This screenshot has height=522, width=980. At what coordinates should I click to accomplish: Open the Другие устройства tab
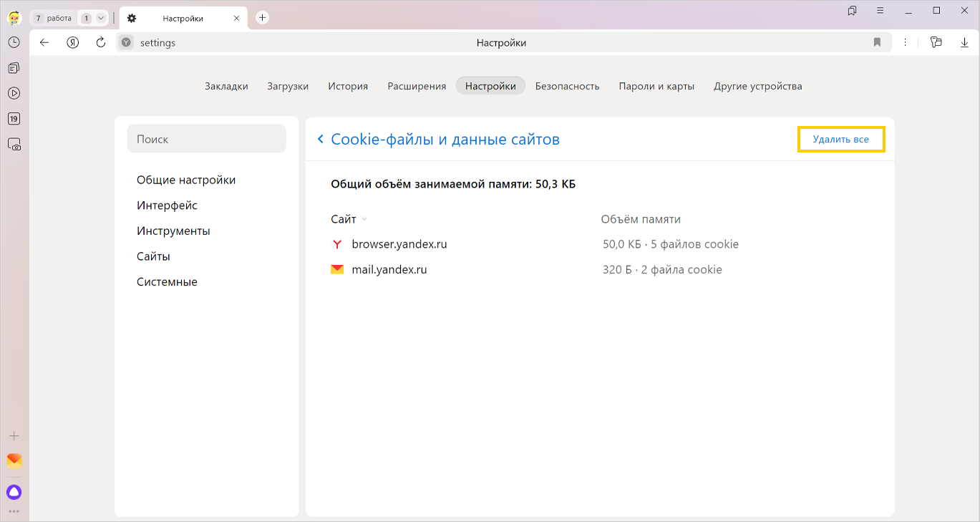coord(757,86)
